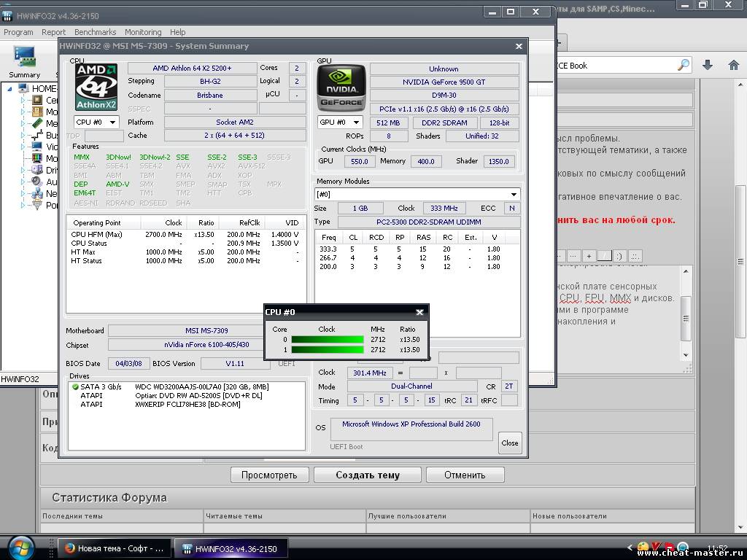Open the GPU #0 selector dropdown
747x560 pixels.
click(339, 122)
